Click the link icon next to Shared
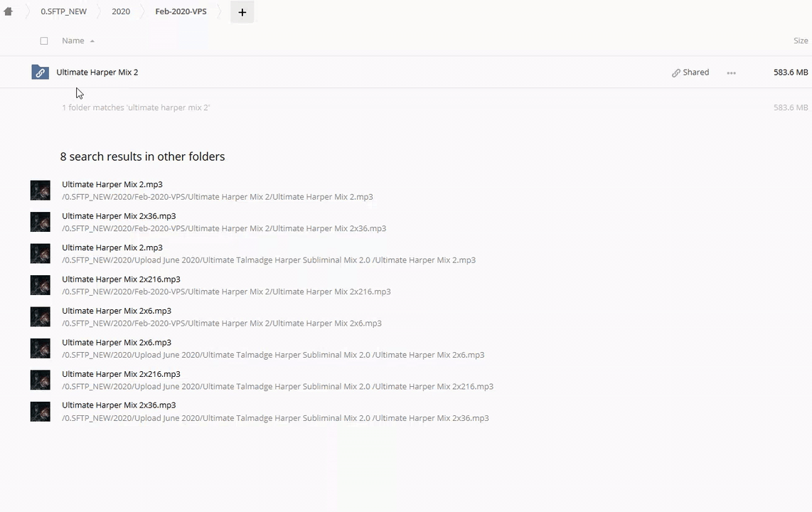 [x=675, y=73]
